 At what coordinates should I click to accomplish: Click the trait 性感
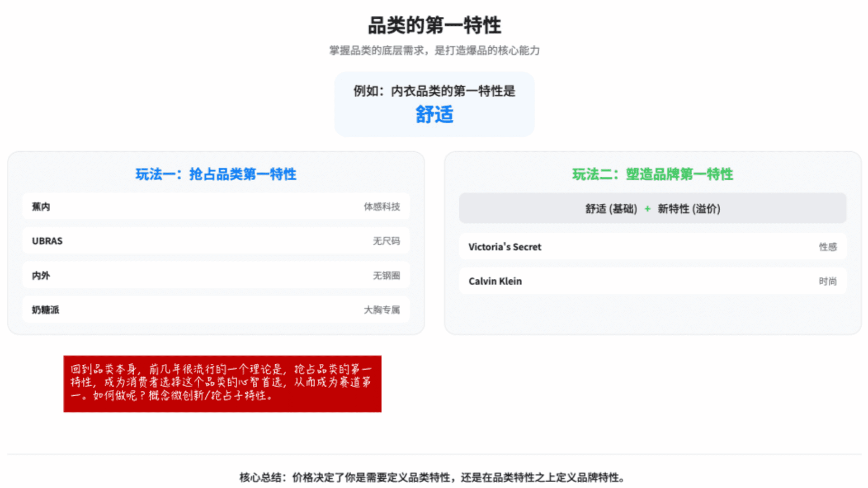click(x=828, y=247)
